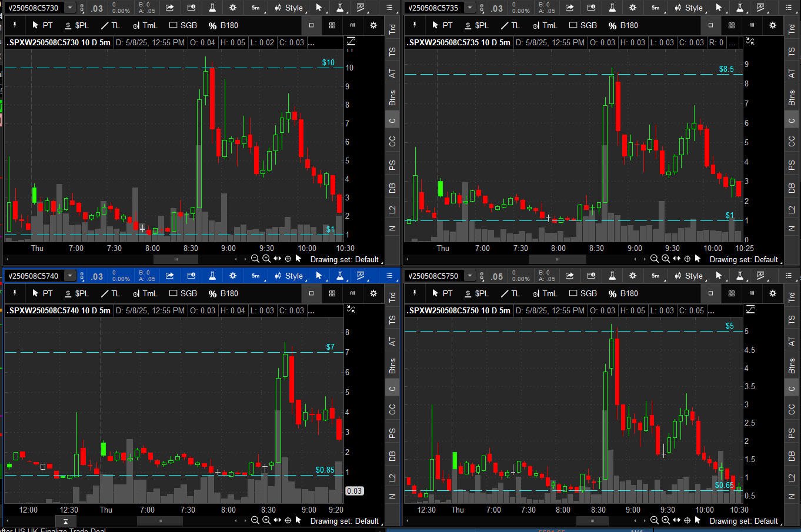Click the crosshair pan icon below the C5735 chart
The height and width of the screenshot is (532, 801).
(687, 259)
